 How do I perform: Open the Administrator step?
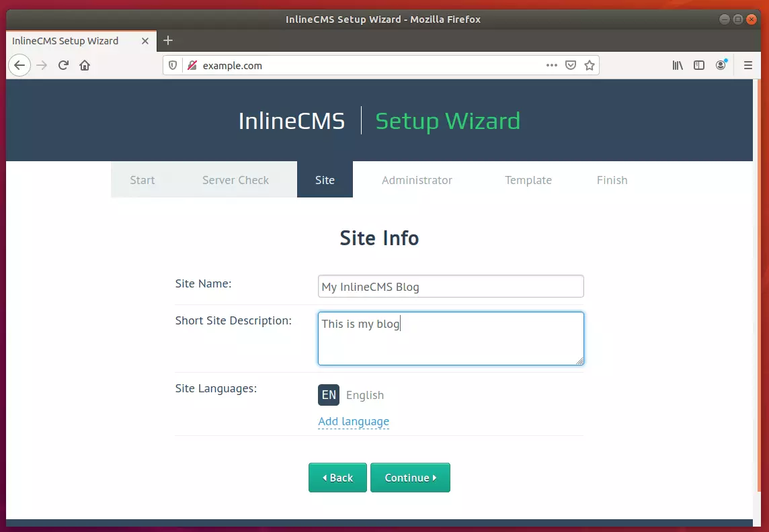click(417, 180)
